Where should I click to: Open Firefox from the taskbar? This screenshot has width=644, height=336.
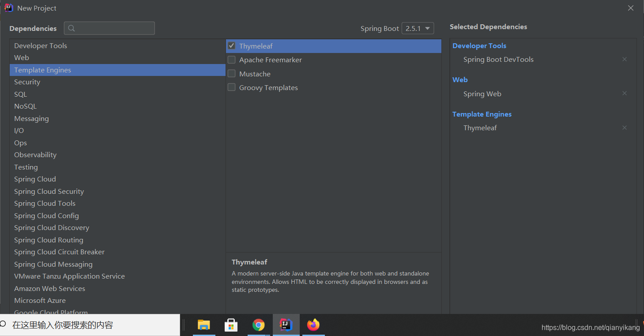coord(313,325)
